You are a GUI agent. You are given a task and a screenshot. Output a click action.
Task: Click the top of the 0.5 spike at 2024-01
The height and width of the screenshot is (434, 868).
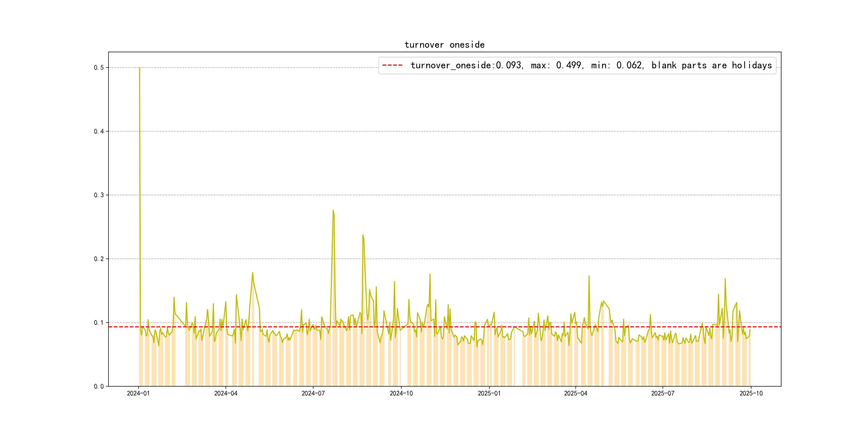point(140,68)
